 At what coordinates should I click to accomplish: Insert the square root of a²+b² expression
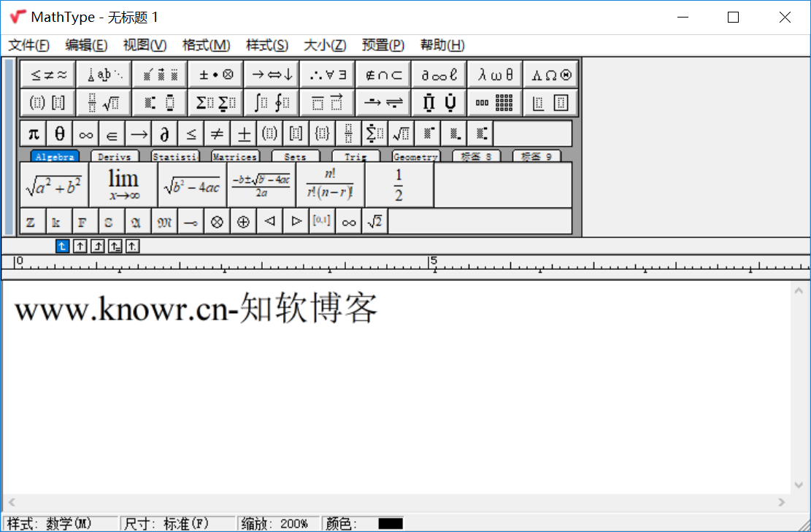pos(54,185)
